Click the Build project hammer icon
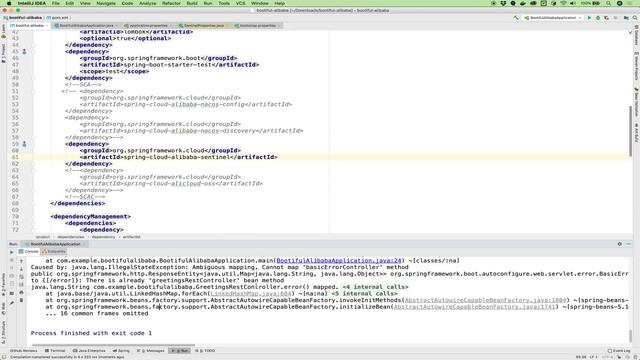The height and width of the screenshot is (360, 640). 516,18
